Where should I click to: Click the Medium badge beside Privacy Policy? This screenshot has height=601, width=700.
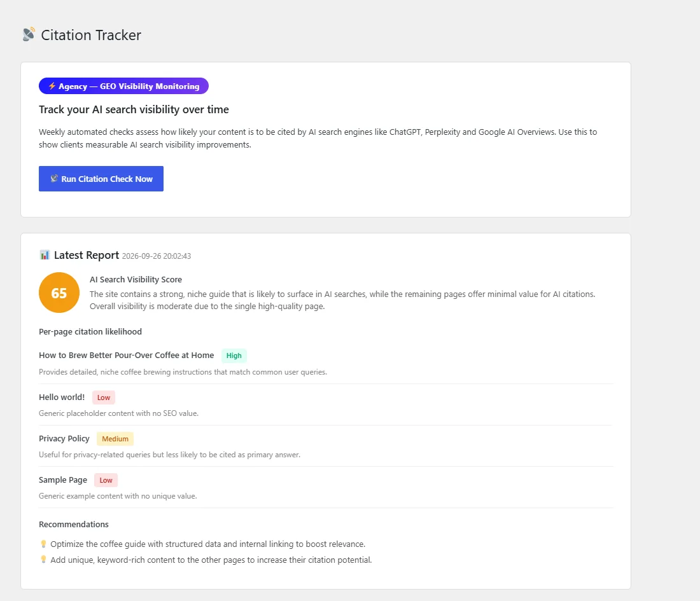pos(115,439)
